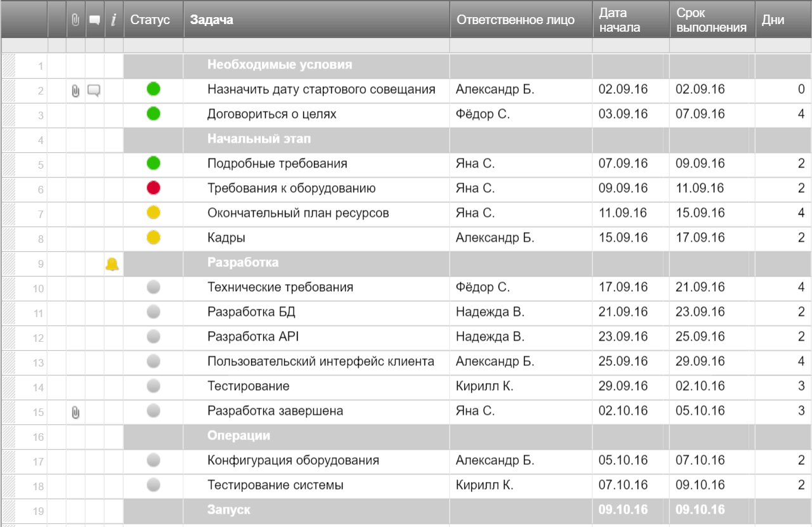Screen dimensions: 812x527
Task: Click row number 10 header
Action: pyautogui.click(x=25, y=289)
